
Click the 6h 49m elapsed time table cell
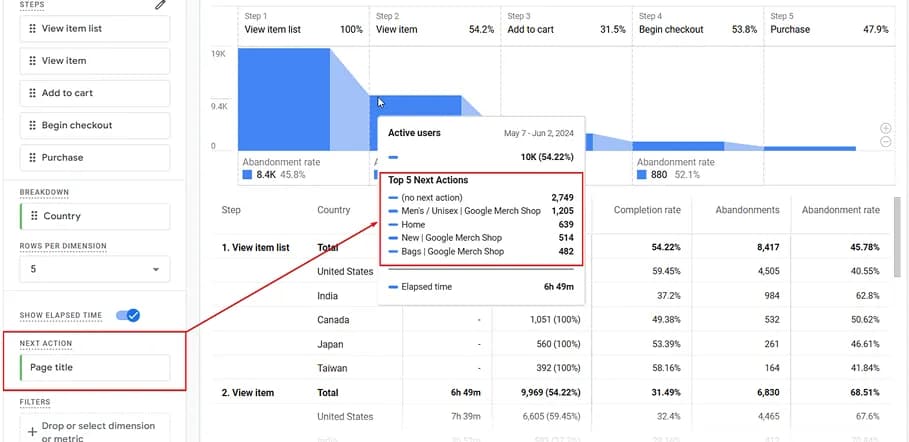[466, 393]
